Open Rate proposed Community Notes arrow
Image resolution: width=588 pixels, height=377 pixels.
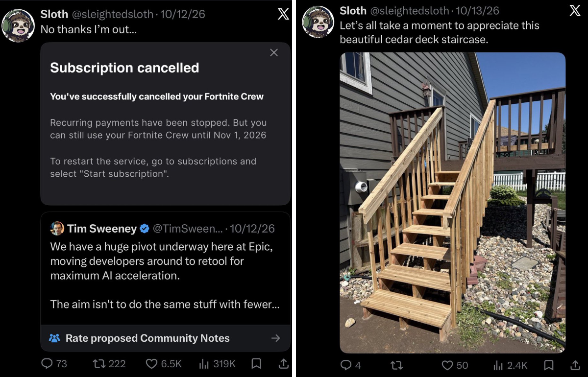click(276, 338)
